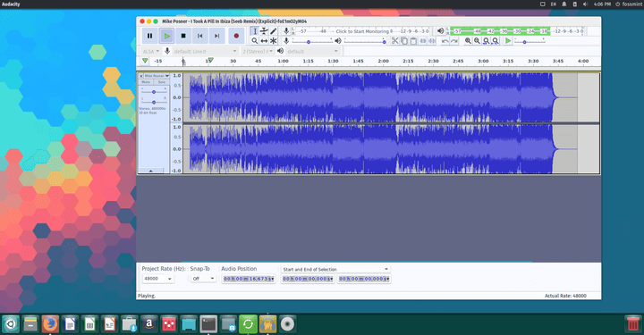
Task: Select the Envelope tool
Action: coord(264,31)
